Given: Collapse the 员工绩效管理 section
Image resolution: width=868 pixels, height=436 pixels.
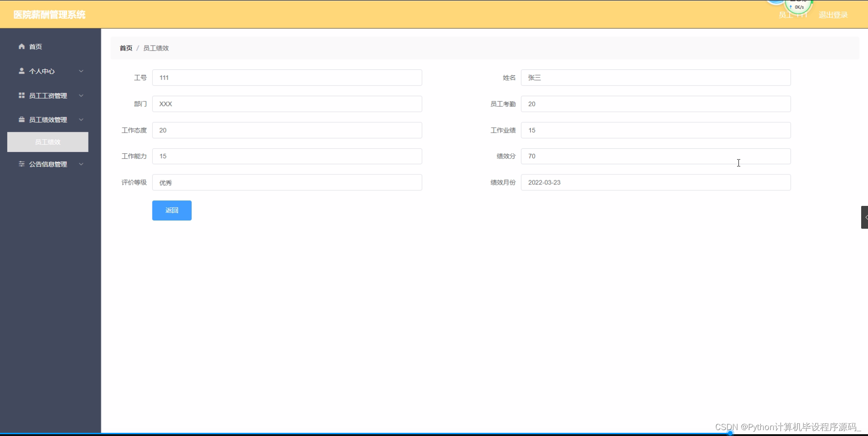Looking at the screenshot, I should (81, 120).
